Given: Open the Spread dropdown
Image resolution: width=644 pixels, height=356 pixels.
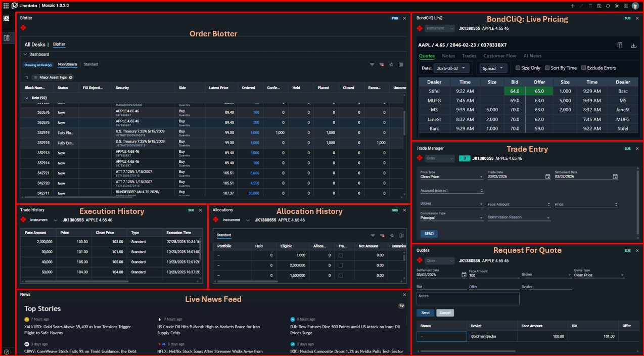Looking at the screenshot, I should coord(493,68).
